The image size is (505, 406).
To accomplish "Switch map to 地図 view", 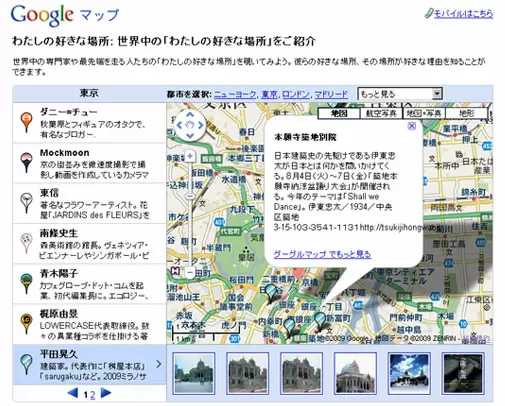I will pos(339,113).
